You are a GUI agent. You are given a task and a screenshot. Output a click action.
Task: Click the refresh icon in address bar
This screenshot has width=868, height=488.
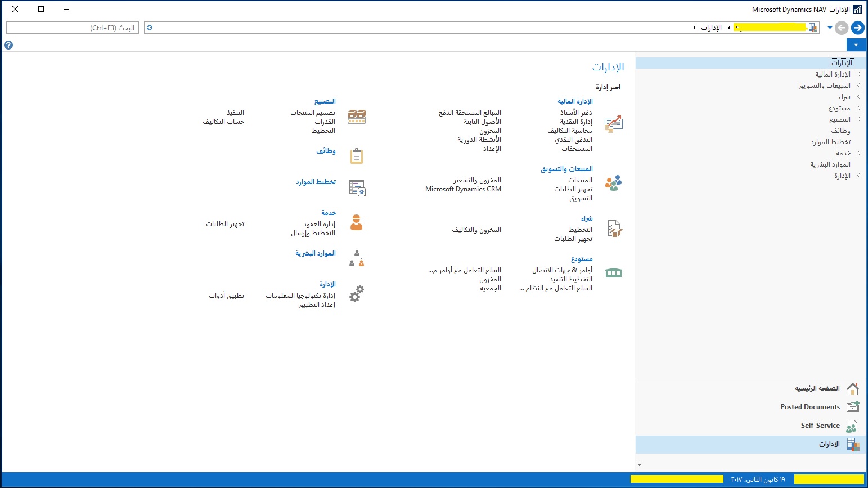(x=150, y=28)
